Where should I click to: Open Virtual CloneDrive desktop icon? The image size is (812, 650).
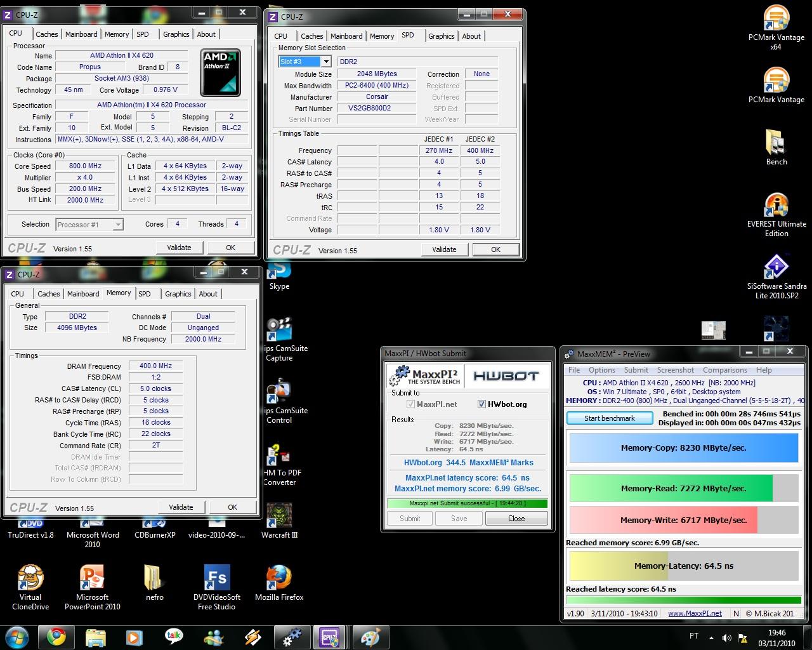click(x=30, y=588)
